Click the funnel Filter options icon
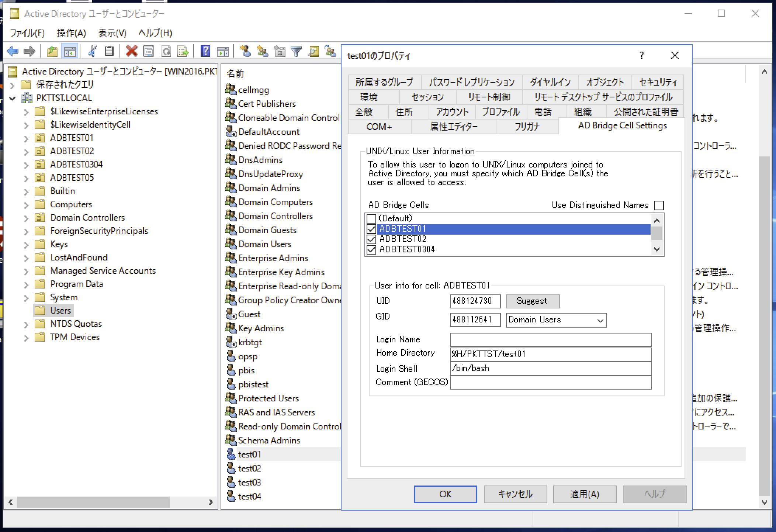776x532 pixels. [x=297, y=51]
